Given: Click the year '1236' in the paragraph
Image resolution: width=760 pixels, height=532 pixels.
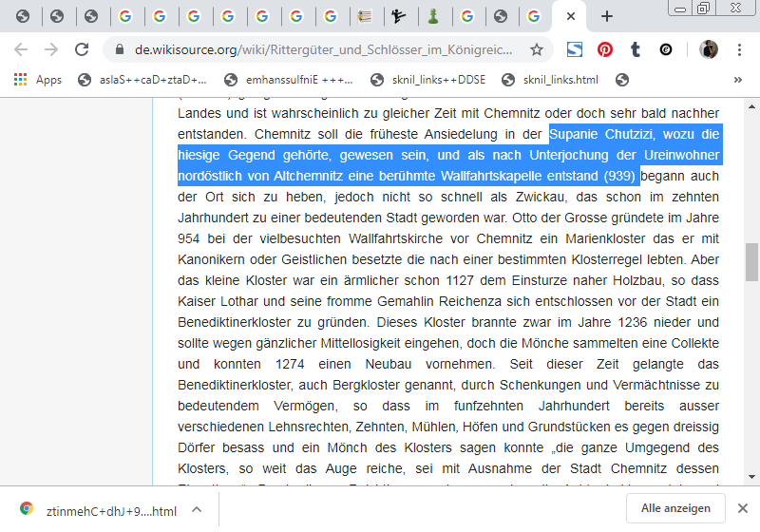Looking at the screenshot, I should pyautogui.click(x=632, y=322).
